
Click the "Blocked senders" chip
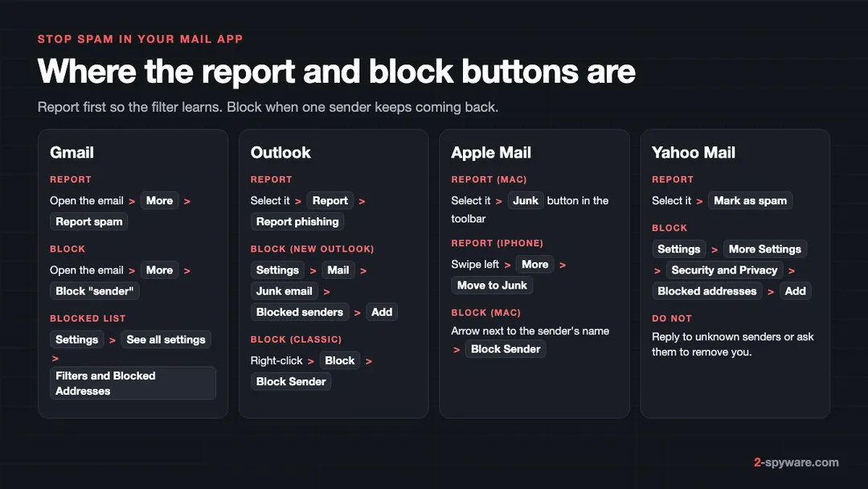[300, 312]
